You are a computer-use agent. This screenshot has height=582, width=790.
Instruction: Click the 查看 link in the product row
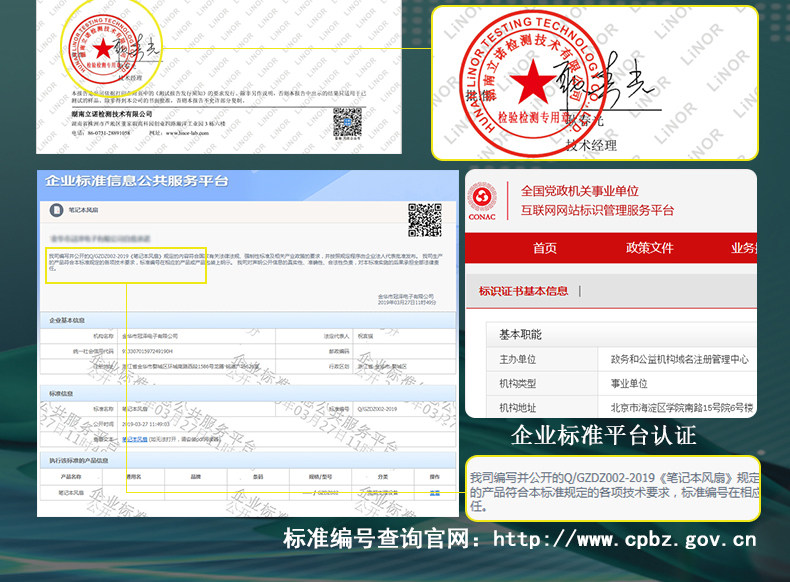click(x=435, y=493)
